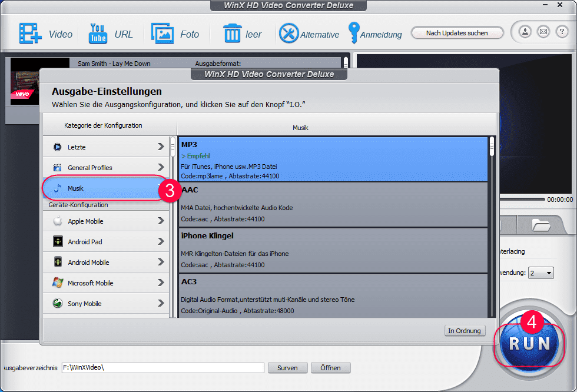The height and width of the screenshot is (392, 577).
Task: Click the Surven browse button
Action: point(287,368)
